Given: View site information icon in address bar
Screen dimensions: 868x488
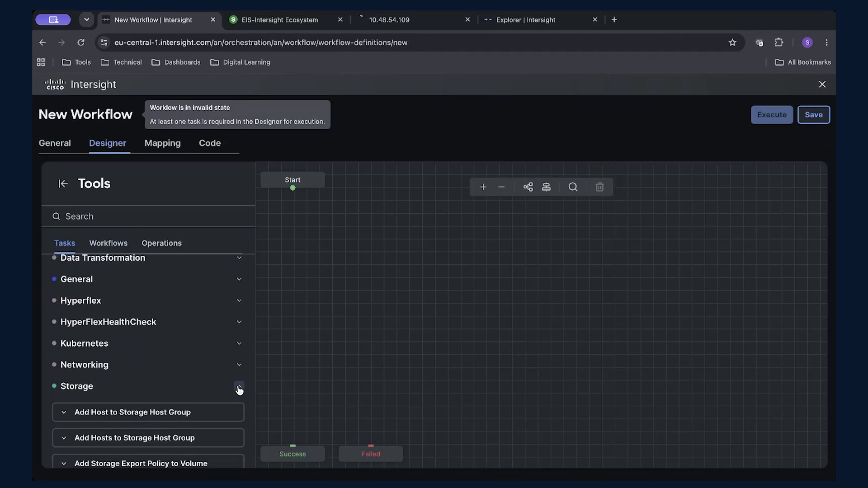Looking at the screenshot, I should coord(104,42).
